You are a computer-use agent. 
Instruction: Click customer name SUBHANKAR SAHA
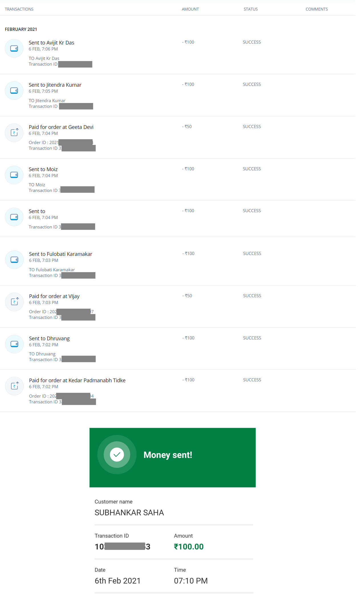129,513
